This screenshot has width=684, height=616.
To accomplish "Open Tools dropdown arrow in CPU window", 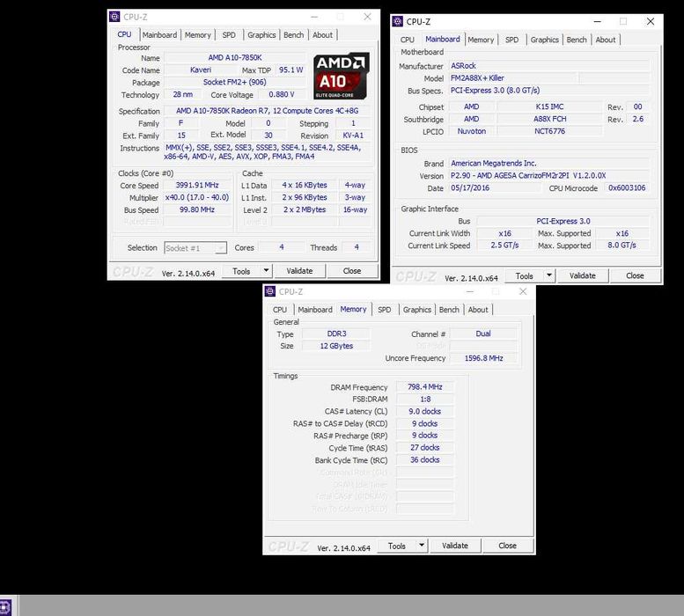I will point(266,271).
